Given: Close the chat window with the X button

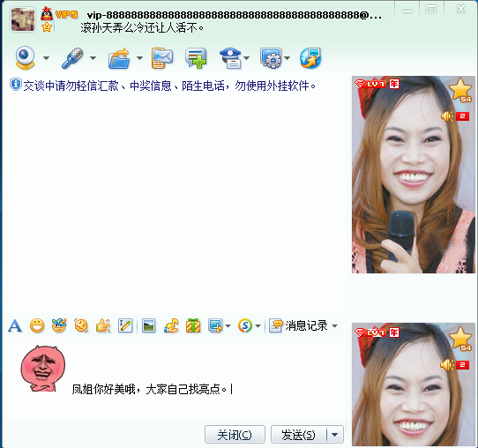Looking at the screenshot, I should (x=460, y=10).
